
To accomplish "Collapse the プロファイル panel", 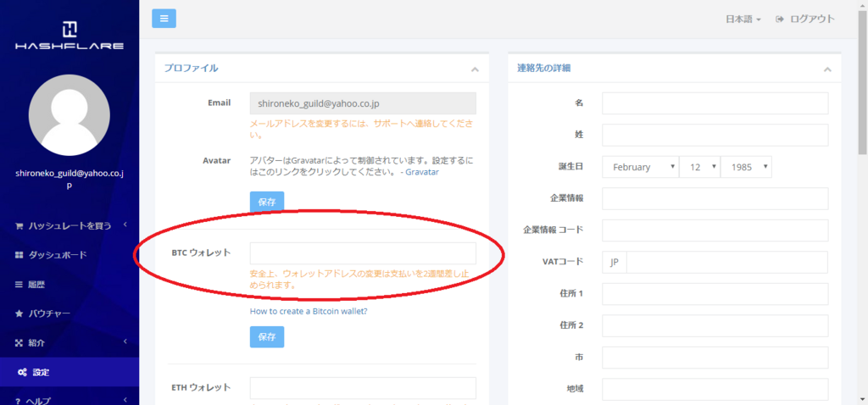I will [x=475, y=69].
